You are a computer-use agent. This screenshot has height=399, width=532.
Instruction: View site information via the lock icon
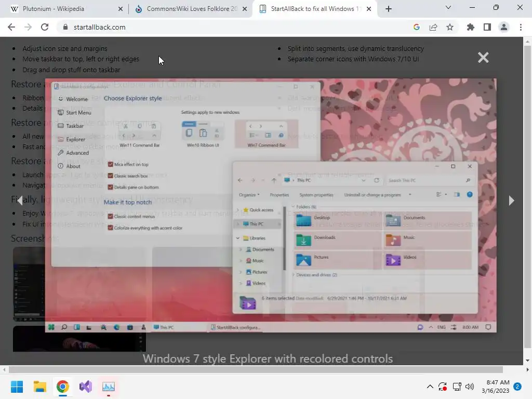click(x=65, y=27)
